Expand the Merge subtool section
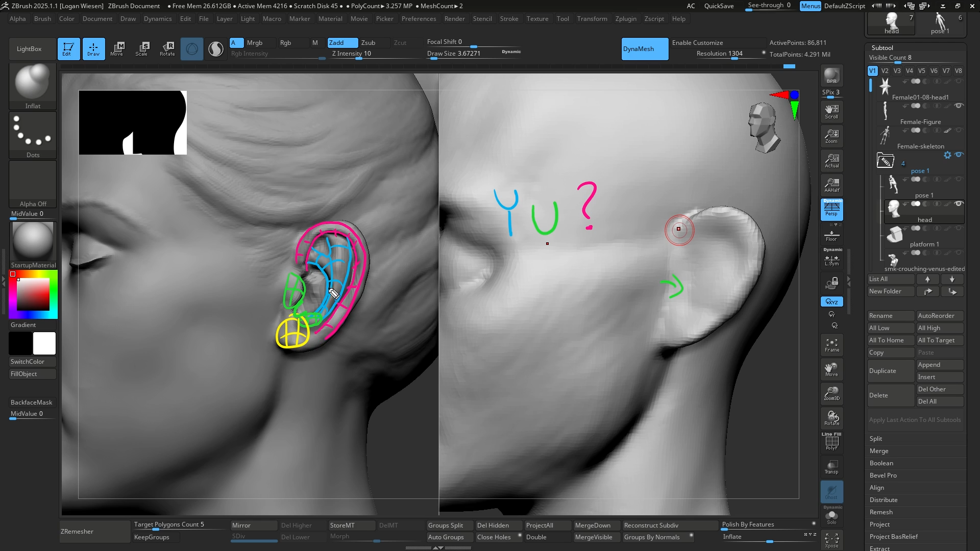 click(x=878, y=451)
